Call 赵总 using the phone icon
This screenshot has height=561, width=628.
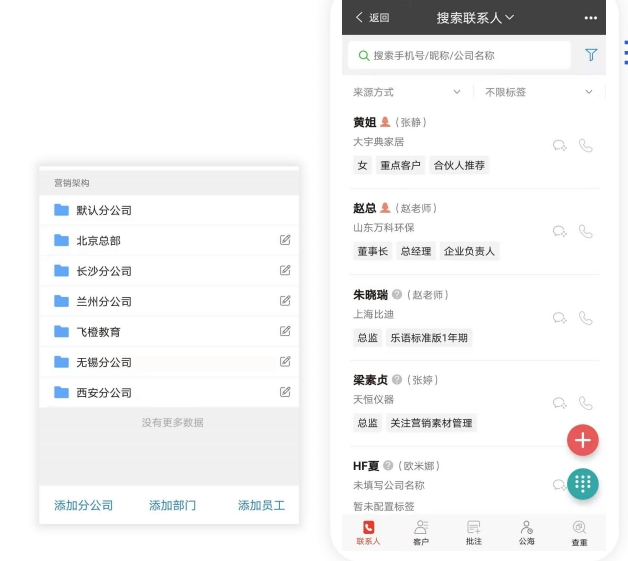click(586, 231)
